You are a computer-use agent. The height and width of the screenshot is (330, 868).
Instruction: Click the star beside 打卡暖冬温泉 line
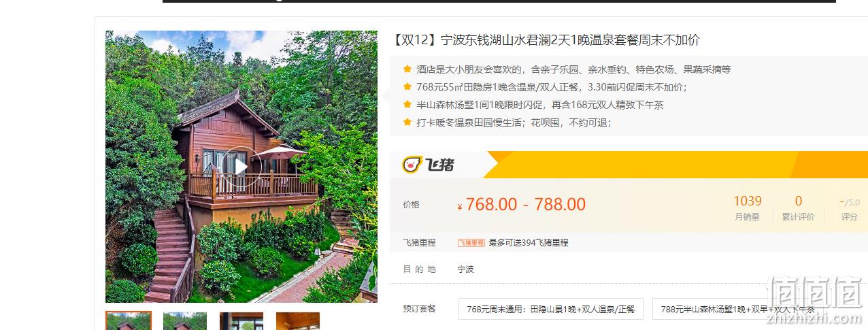point(407,122)
